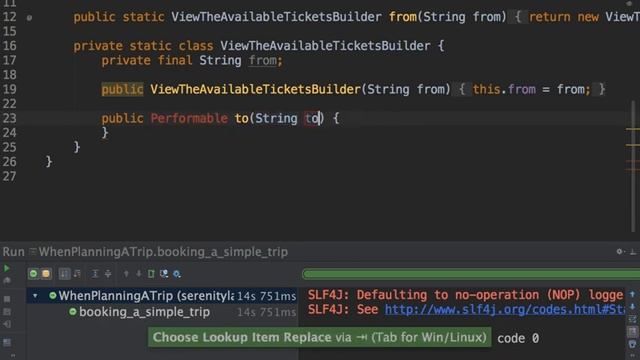Toggle soft-wrap in console output
Image resolution: width=640 pixels, height=360 pixels.
coord(632,319)
